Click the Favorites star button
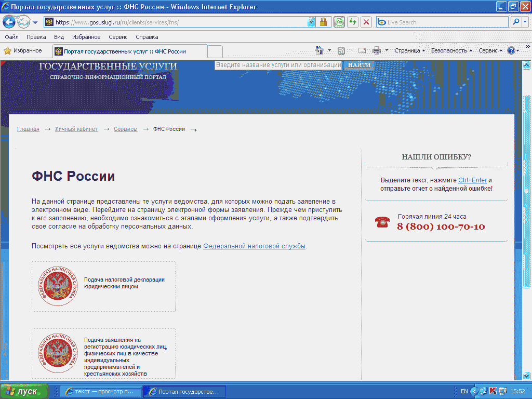The width and height of the screenshot is (532, 399). pos(23,51)
